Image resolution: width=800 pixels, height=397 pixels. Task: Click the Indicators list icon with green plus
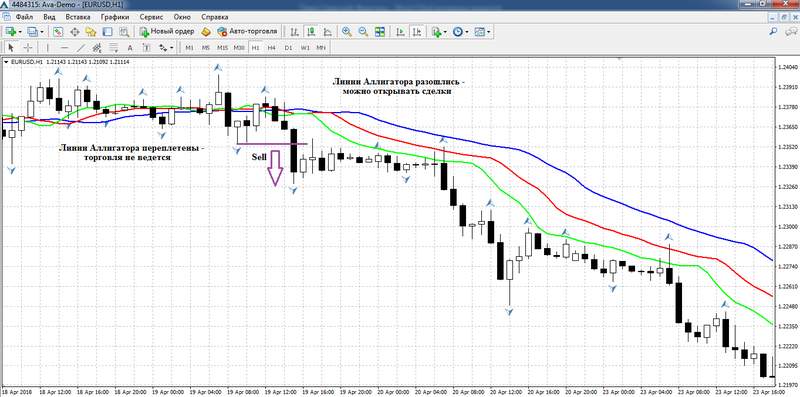(x=436, y=32)
